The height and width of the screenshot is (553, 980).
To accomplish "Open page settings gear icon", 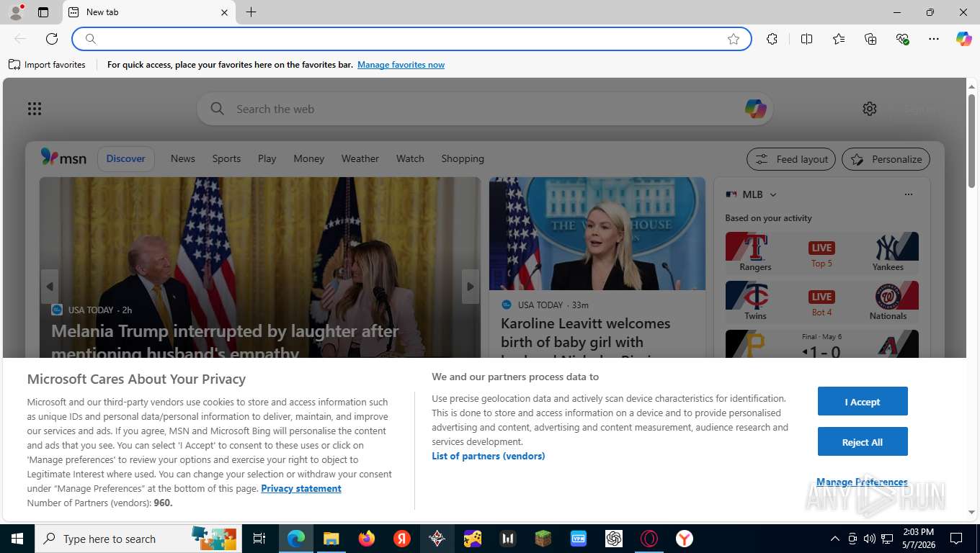I will tap(870, 109).
